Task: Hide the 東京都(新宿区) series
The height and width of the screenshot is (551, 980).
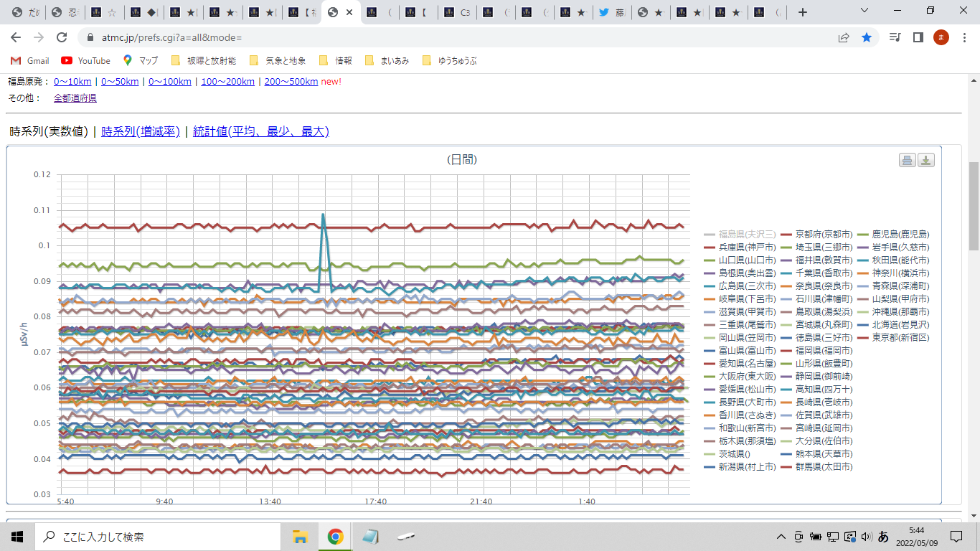Action: click(x=894, y=337)
